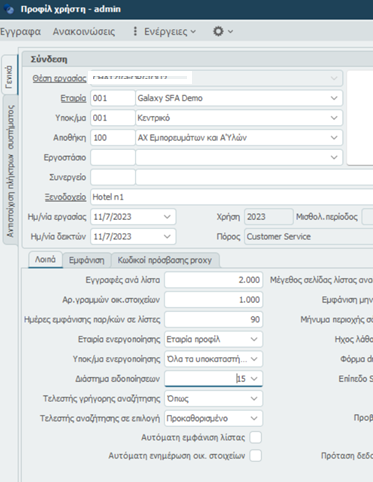Click the Ημέρες εμφάνισης παρ/κών field 90
This screenshot has width=373, height=482.
pyautogui.click(x=214, y=319)
